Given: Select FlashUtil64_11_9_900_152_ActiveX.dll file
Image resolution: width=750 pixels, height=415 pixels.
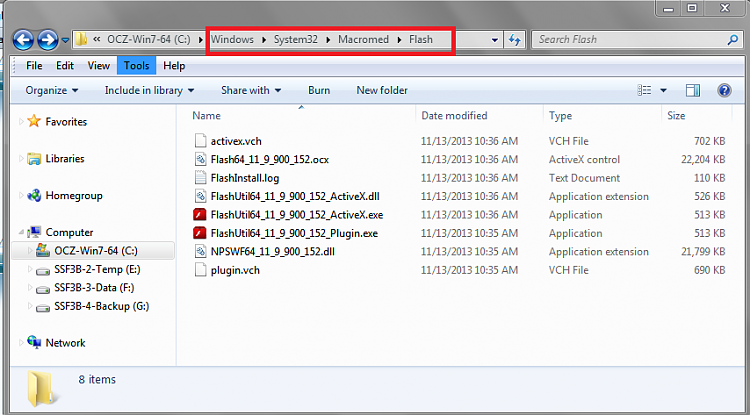Looking at the screenshot, I should tap(295, 197).
